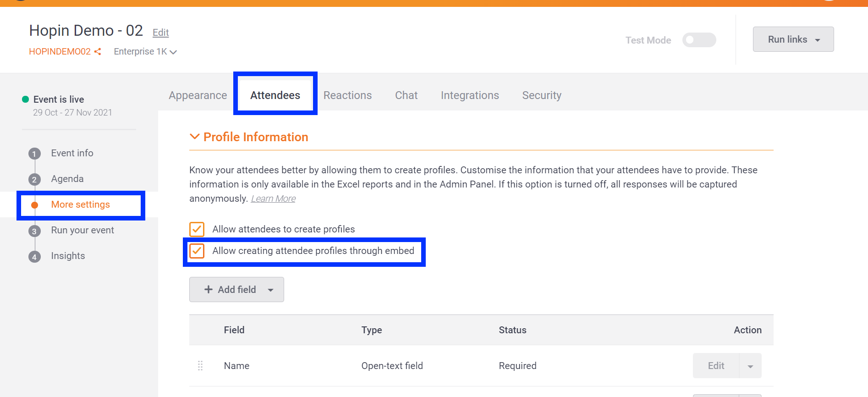Click the 29 Oct - 27 Nov 2021 date
This screenshot has height=397, width=868.
(72, 112)
